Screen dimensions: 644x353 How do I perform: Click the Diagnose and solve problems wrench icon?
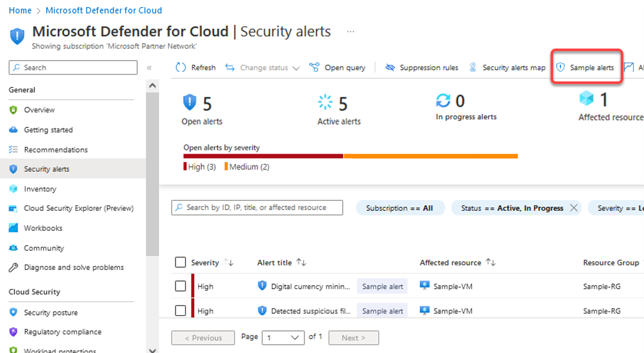point(14,268)
